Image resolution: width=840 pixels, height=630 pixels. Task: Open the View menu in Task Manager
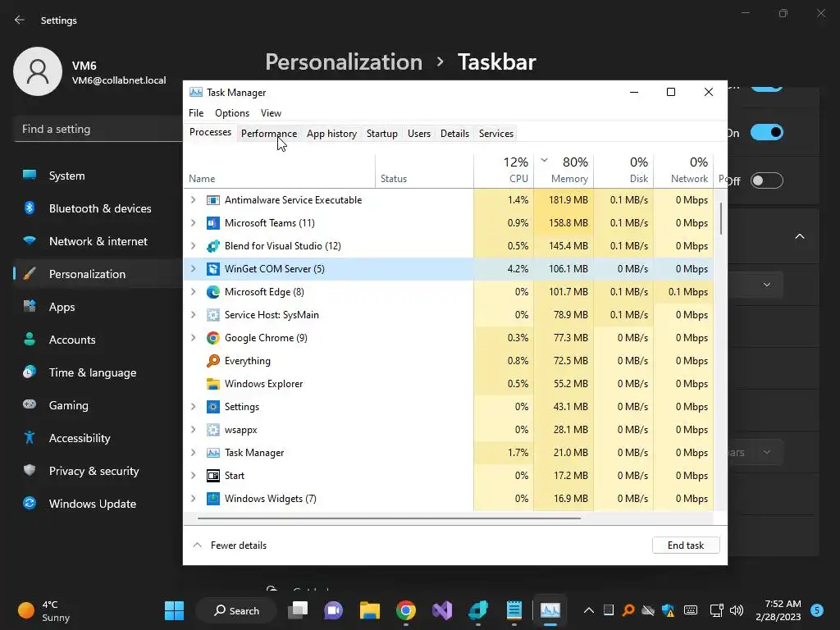271,113
